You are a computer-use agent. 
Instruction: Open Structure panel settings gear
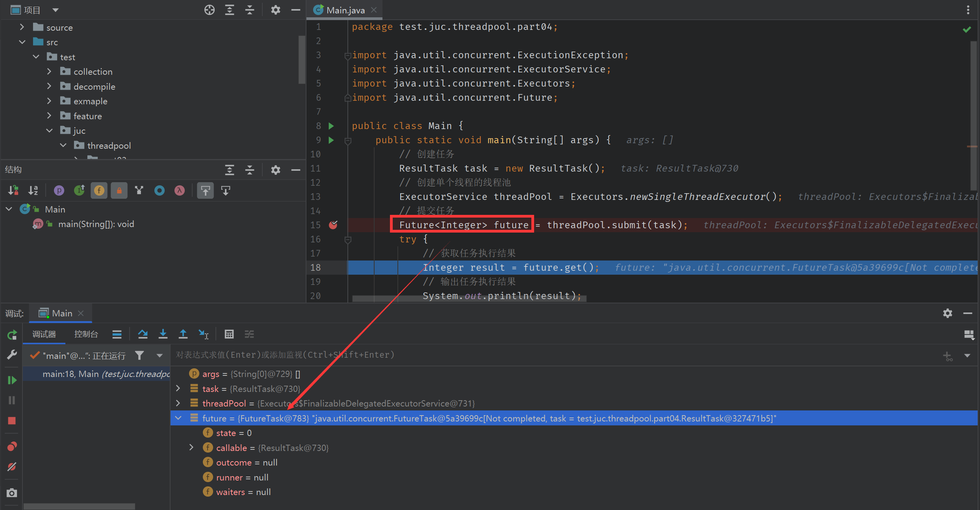tap(276, 170)
